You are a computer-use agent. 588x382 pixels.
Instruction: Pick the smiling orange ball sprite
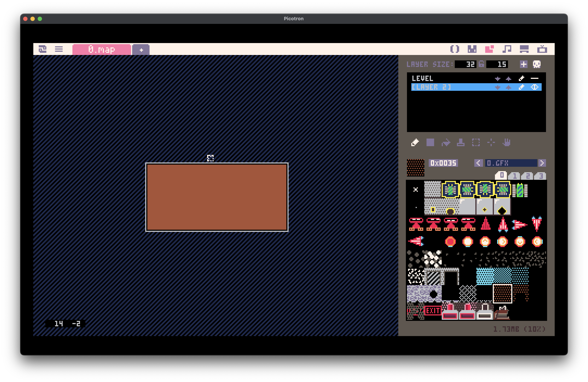pyautogui.click(x=520, y=242)
